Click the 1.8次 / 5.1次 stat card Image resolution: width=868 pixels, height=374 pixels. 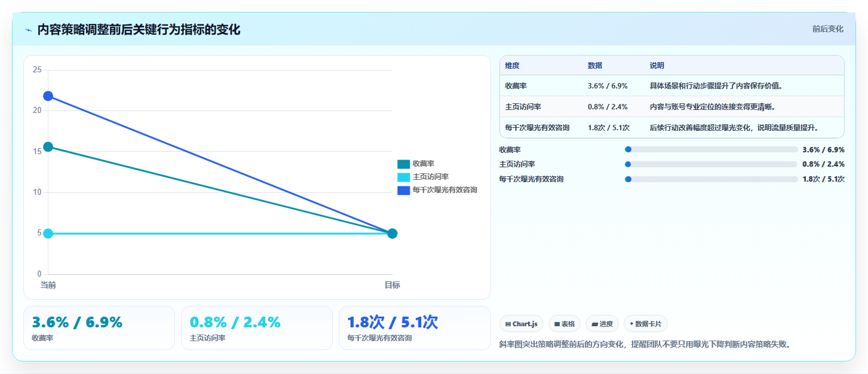415,328
